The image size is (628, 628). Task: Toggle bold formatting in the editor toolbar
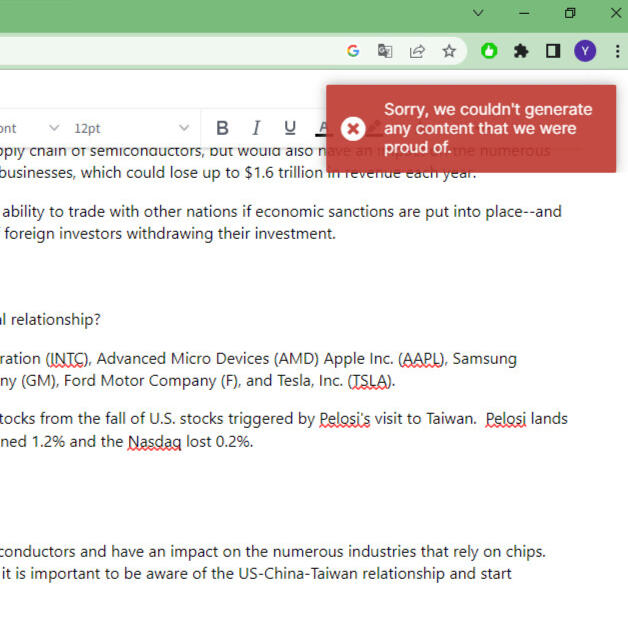223,128
